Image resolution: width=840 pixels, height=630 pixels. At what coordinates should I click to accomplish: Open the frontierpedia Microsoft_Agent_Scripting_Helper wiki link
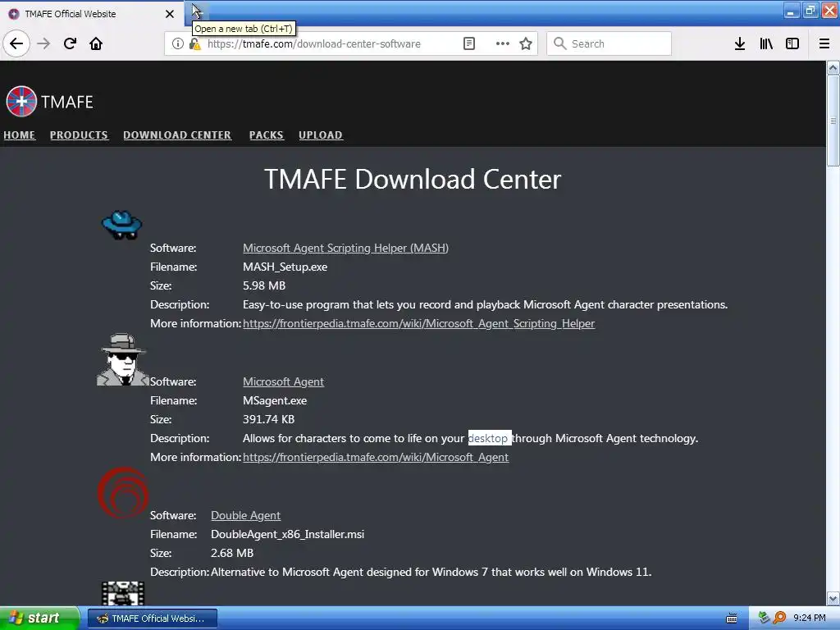419,323
